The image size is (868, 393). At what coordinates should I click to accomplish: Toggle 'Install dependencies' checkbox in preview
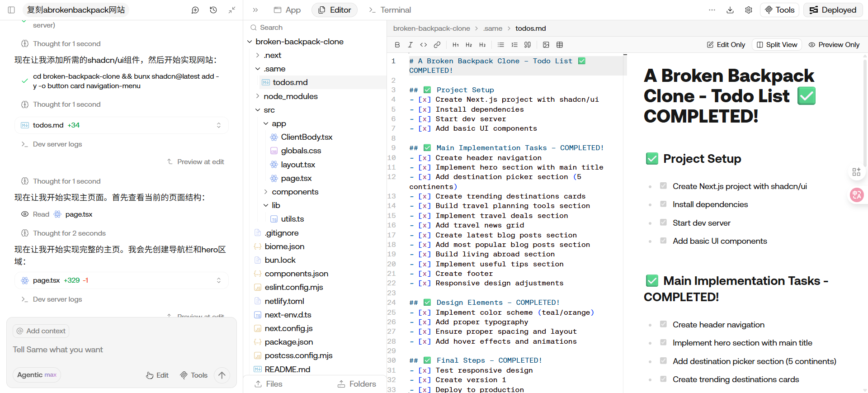pos(663,204)
